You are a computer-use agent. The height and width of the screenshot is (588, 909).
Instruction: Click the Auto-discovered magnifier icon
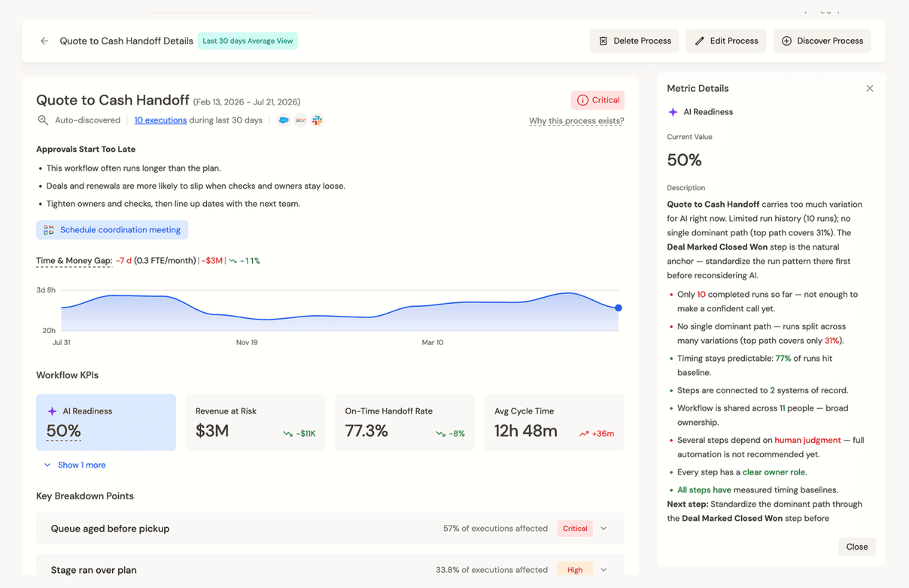pyautogui.click(x=43, y=120)
